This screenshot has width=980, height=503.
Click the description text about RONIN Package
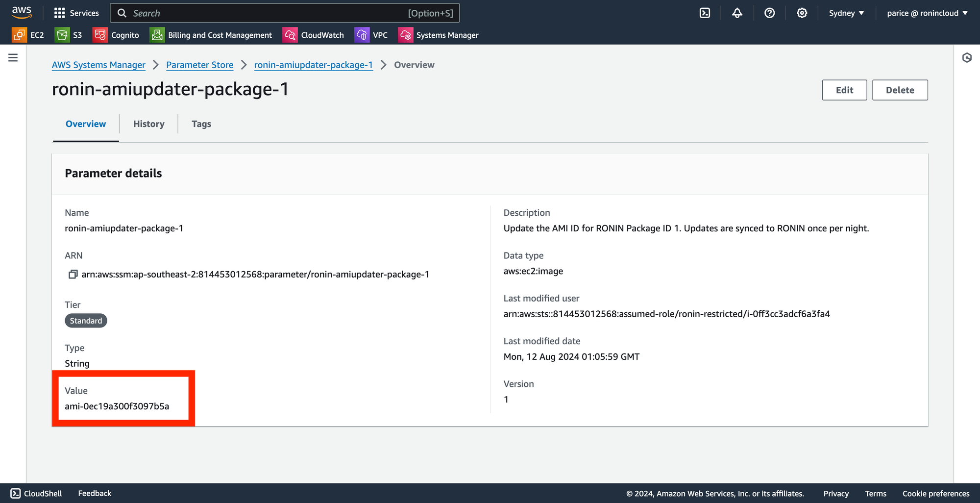pyautogui.click(x=686, y=228)
